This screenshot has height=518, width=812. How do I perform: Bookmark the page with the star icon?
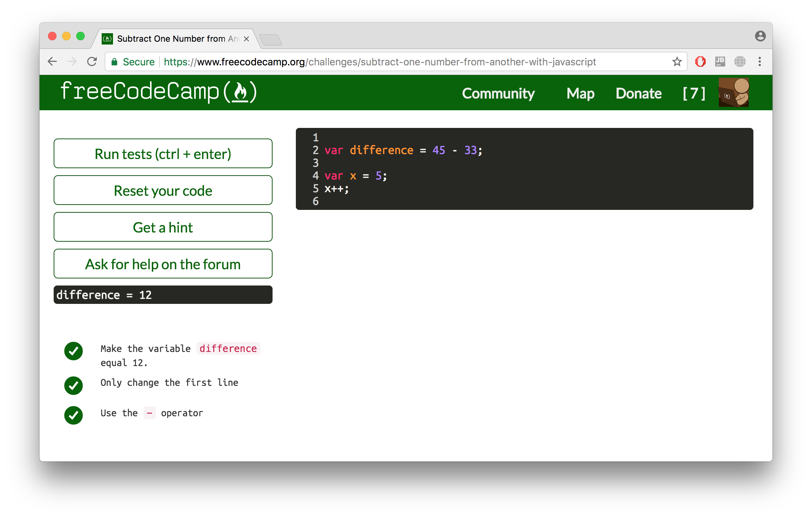[677, 62]
